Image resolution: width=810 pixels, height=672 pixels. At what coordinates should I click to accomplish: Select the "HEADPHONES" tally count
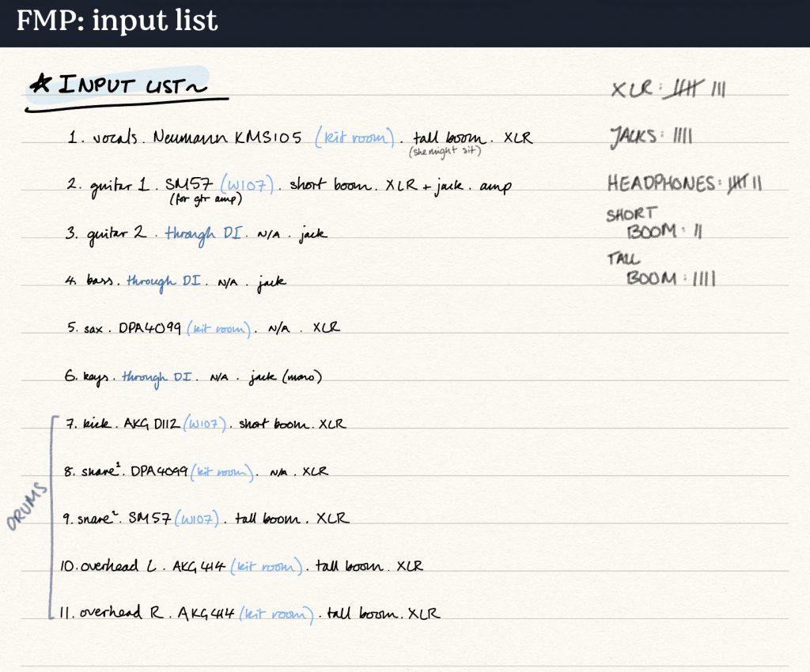685,184
